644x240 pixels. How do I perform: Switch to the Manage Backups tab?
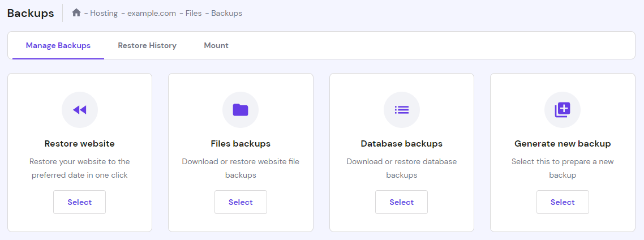(x=58, y=45)
